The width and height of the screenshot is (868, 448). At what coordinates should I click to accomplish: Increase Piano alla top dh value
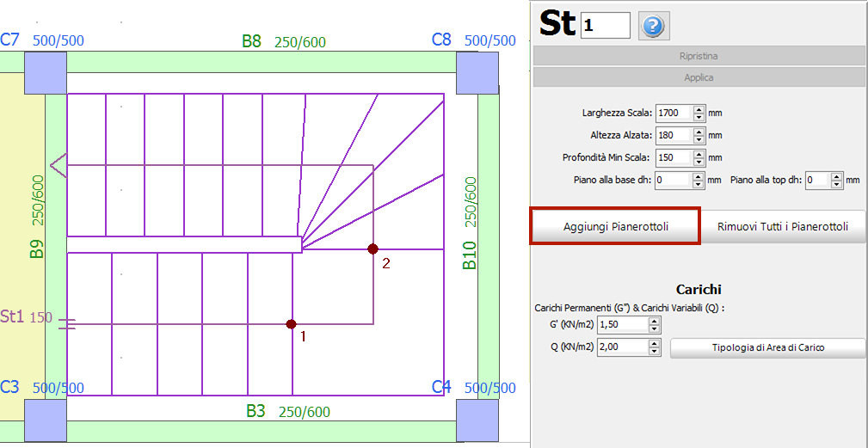click(x=836, y=176)
